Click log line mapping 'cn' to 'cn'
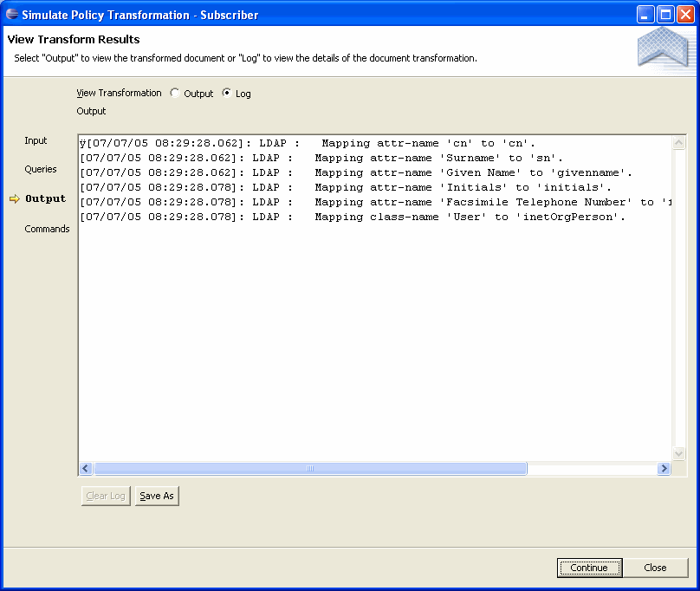 [x=308, y=143]
